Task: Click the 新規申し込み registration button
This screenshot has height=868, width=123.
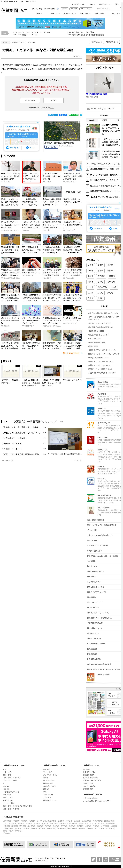Action: (x=30, y=100)
